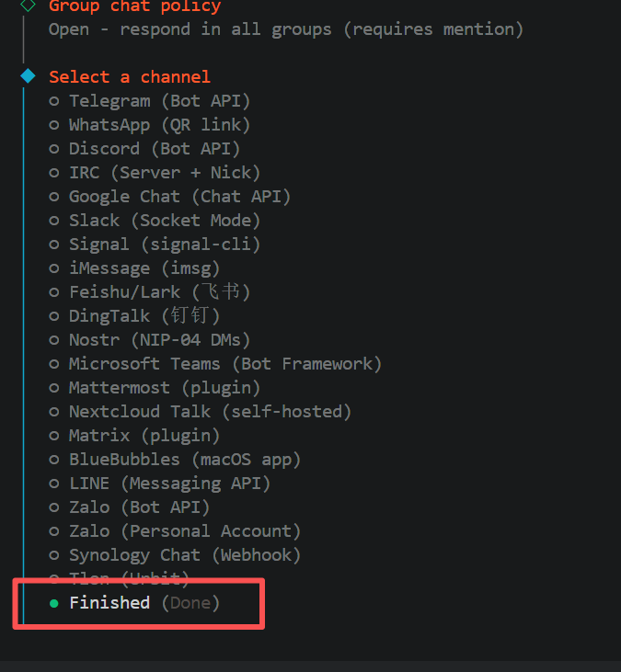Select LINE (Messaging API) option
Image resolution: width=621 pixels, height=672 pixels.
[169, 484]
